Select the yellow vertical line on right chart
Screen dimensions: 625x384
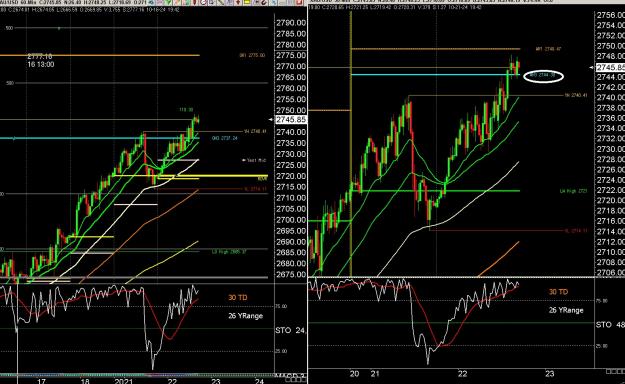(x=351, y=144)
